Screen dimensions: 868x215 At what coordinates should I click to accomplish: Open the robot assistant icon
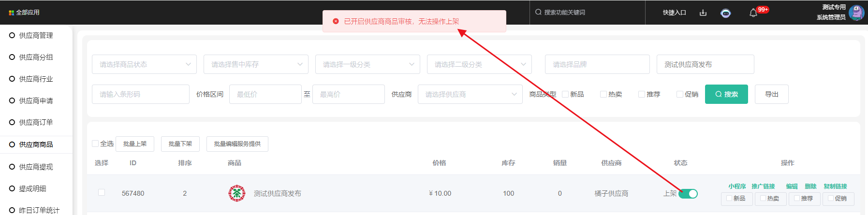tap(725, 13)
